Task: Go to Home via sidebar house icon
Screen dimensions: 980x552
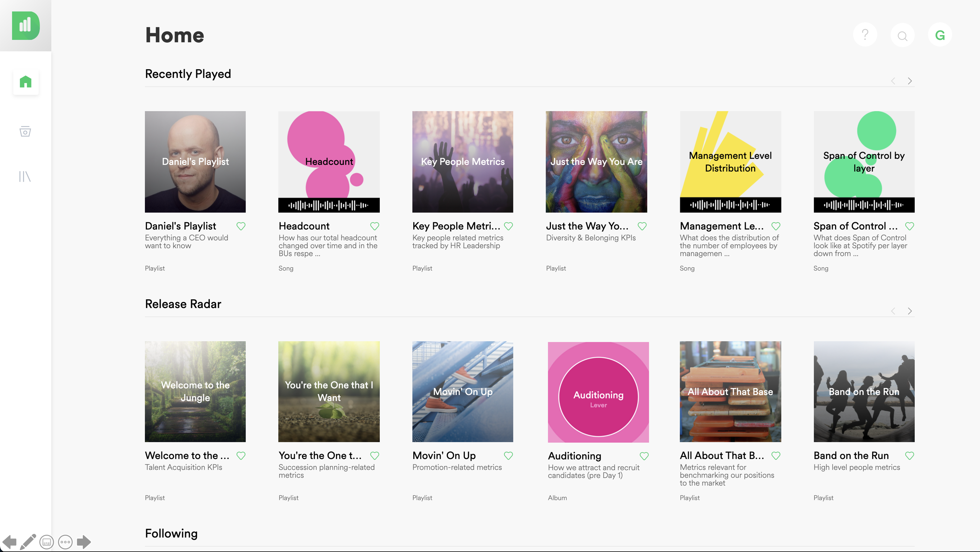Action: 25,82
